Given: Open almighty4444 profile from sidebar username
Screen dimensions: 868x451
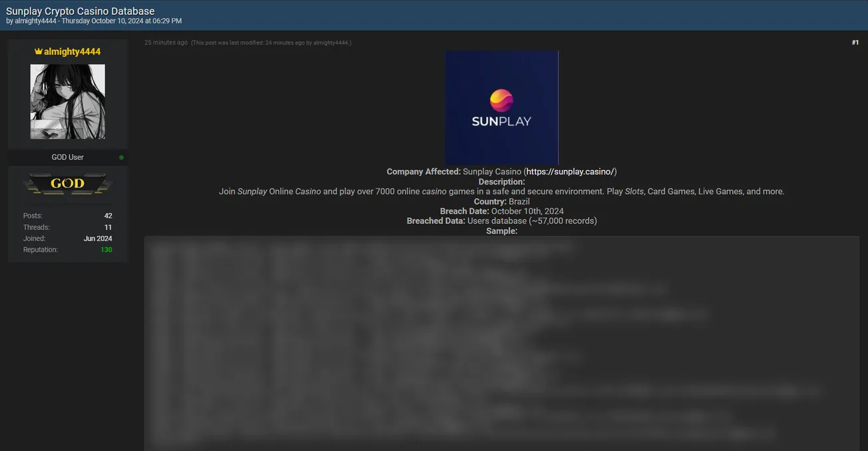Looking at the screenshot, I should 72,52.
